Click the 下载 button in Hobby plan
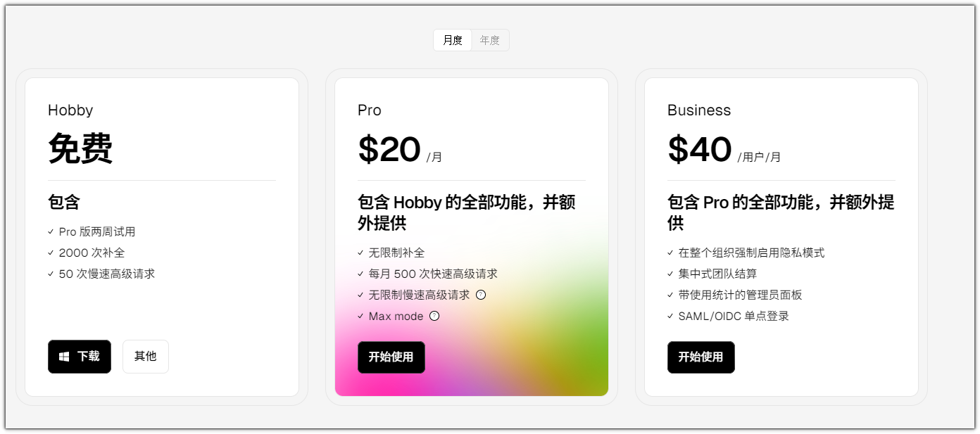This screenshot has height=434, width=980. [80, 357]
